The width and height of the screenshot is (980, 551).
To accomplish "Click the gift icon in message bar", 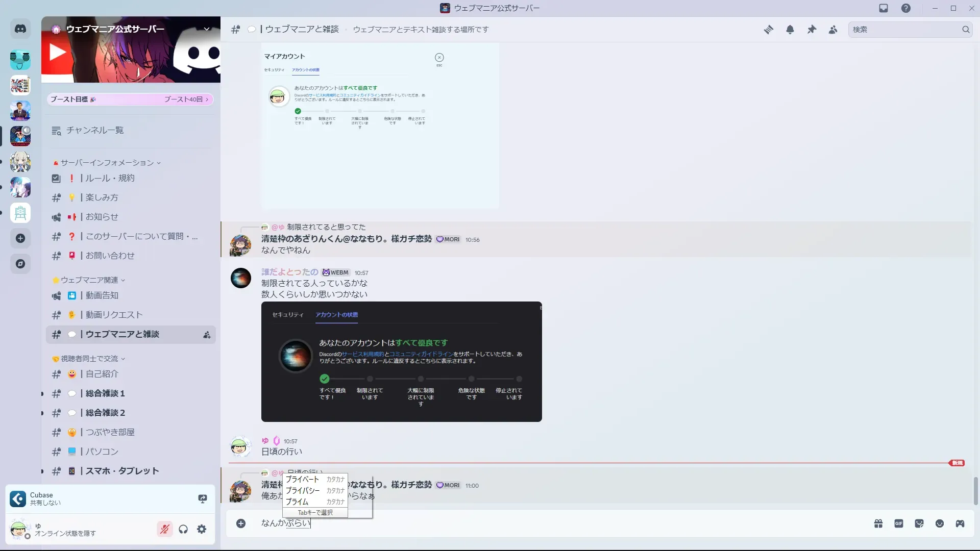I will tap(878, 523).
